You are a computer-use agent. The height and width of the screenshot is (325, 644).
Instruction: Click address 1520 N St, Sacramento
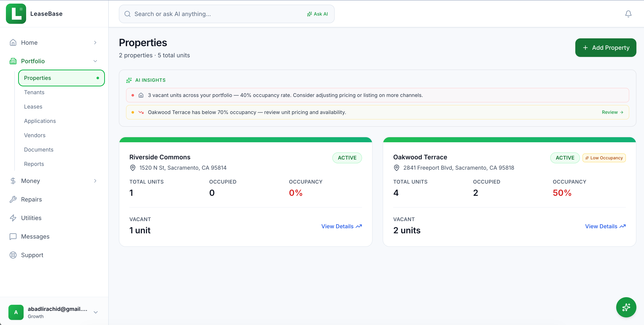pos(183,168)
